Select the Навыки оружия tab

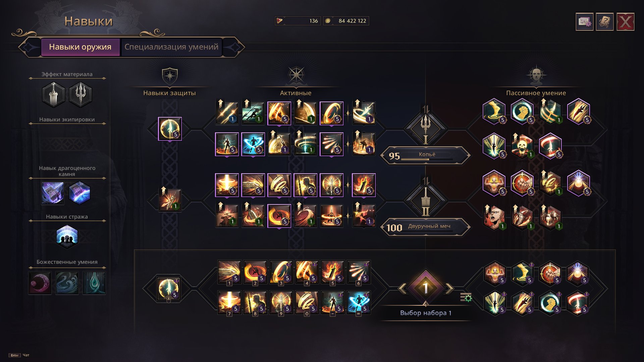(80, 47)
